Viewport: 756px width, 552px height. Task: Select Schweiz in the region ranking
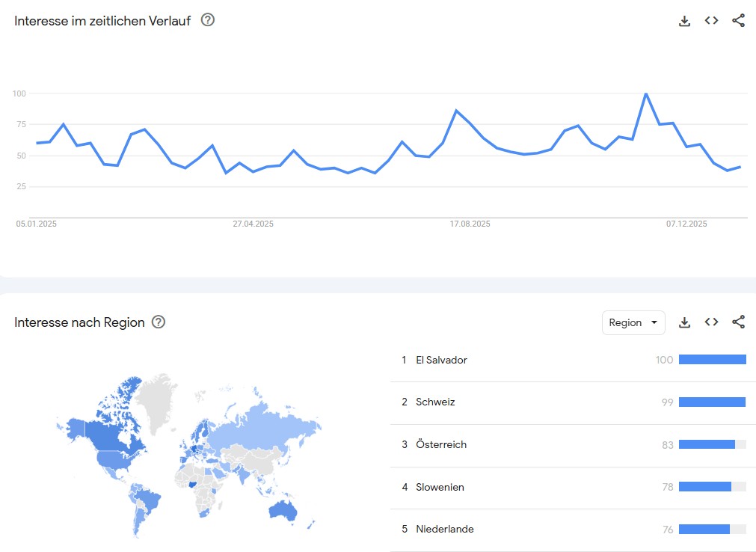pos(435,402)
